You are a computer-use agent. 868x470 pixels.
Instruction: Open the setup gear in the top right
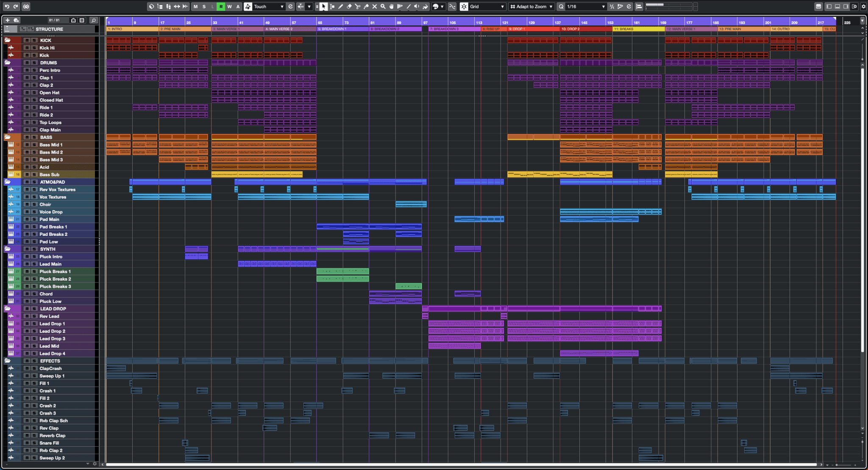(863, 6)
